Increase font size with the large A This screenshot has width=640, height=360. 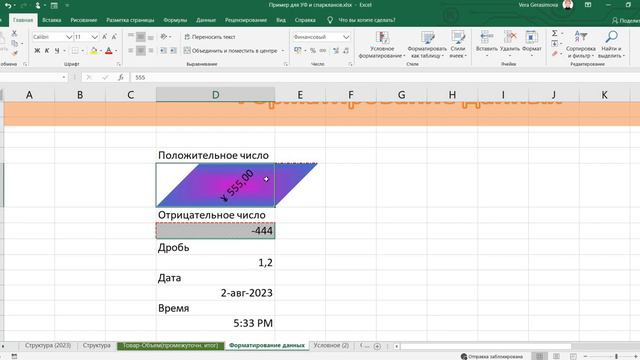(104, 37)
